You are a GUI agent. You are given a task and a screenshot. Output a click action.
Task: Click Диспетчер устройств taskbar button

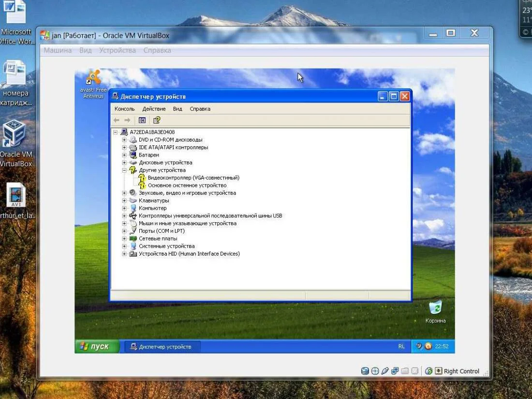[162, 346]
